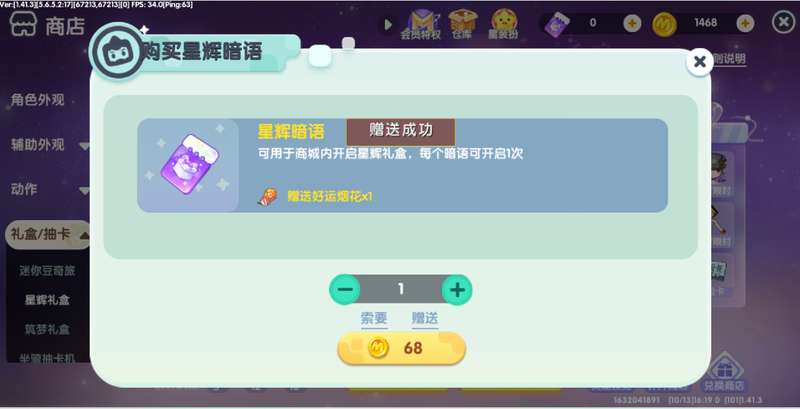Increase purchase quantity with plus stepper
800x409 pixels.
457,290
